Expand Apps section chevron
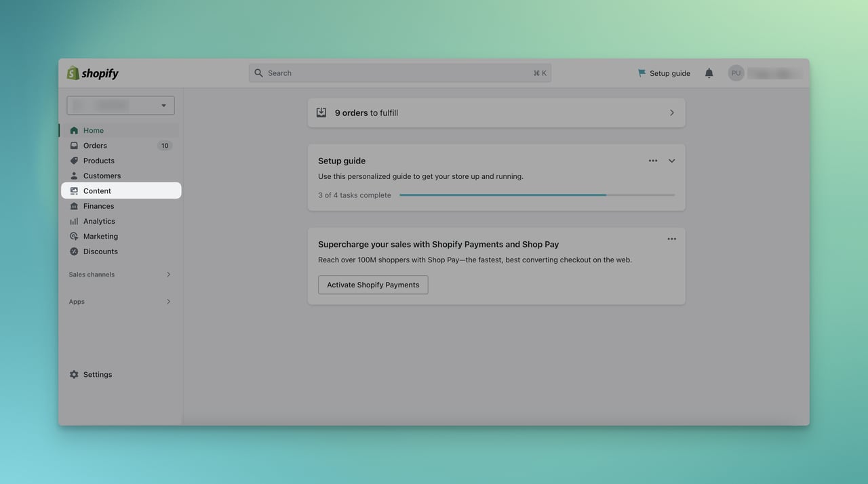This screenshot has height=484, width=868. pyautogui.click(x=168, y=302)
